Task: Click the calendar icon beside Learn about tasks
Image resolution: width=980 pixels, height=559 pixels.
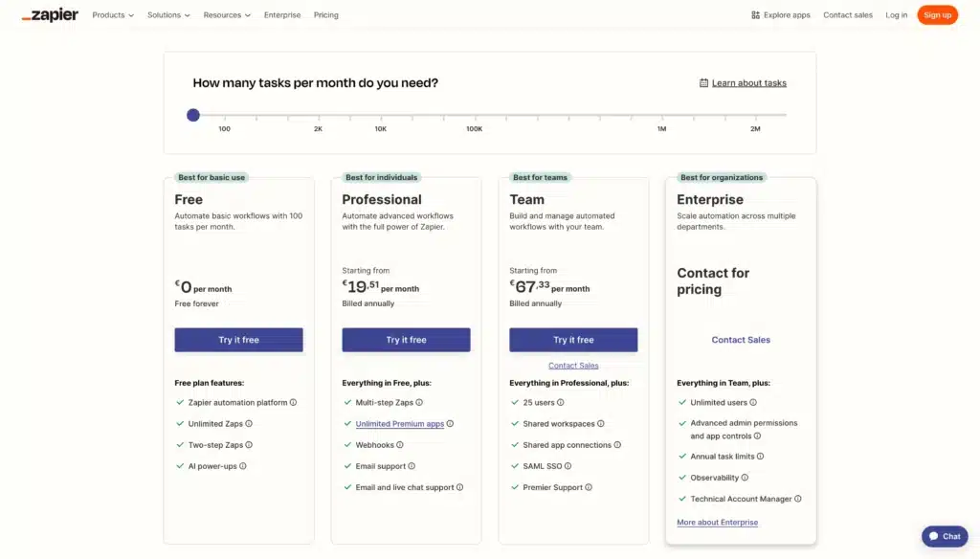Action: [703, 83]
